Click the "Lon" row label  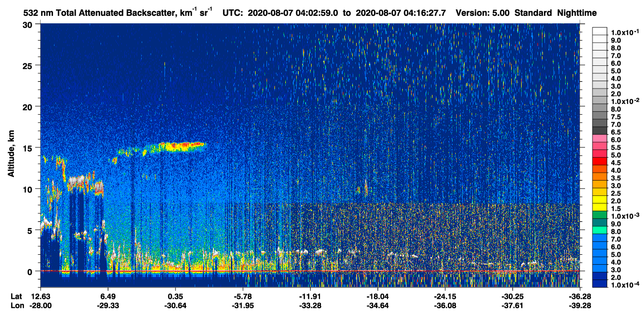point(16,305)
